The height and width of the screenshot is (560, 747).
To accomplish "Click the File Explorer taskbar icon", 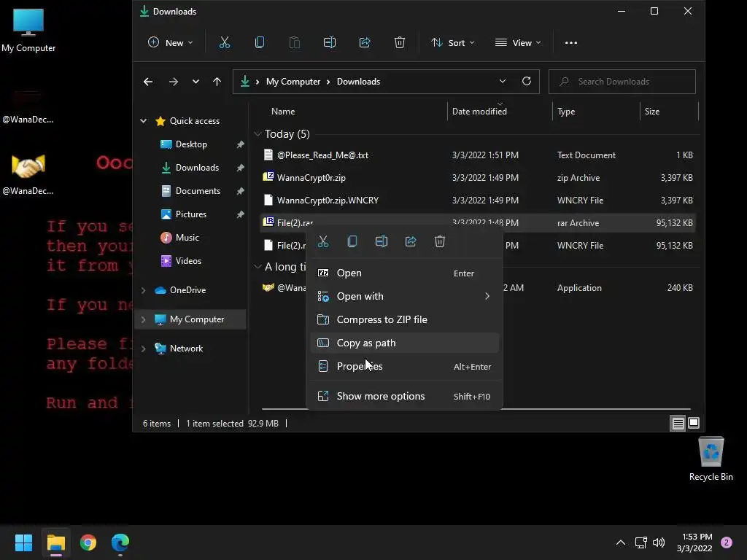I will (x=55, y=542).
